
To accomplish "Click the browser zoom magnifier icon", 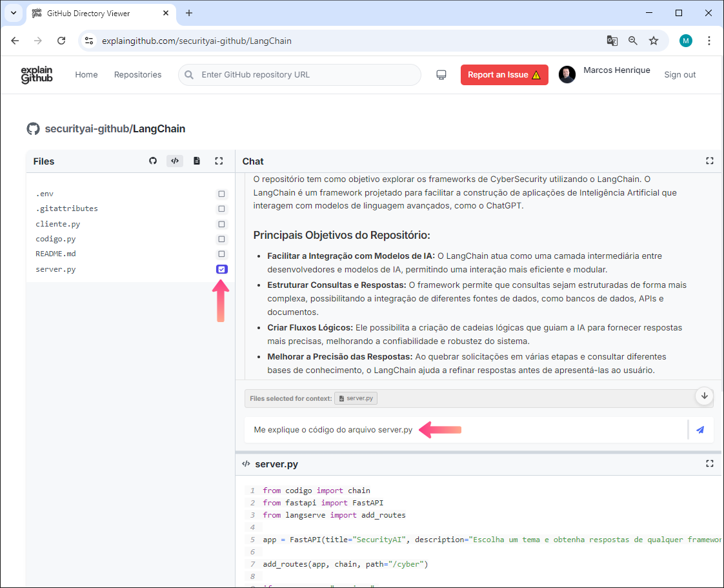I will tap(632, 41).
